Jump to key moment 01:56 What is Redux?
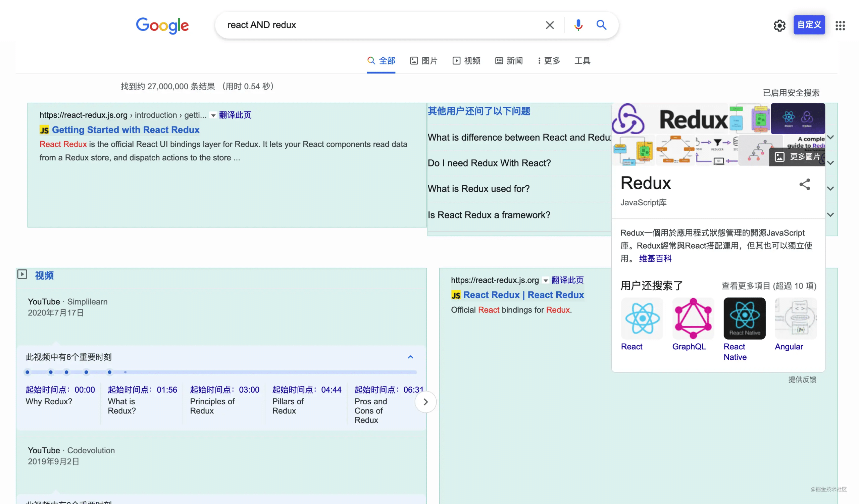The image size is (859, 504). pyautogui.click(x=143, y=400)
